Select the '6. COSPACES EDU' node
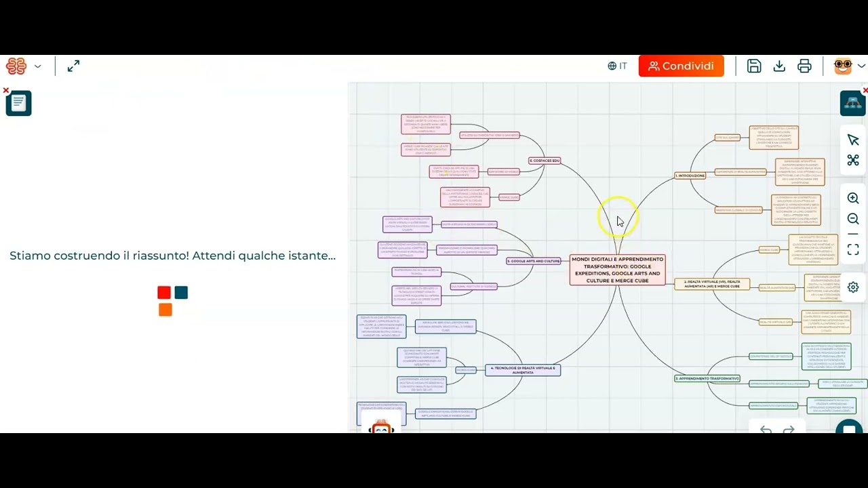The width and height of the screenshot is (868, 488). (x=545, y=161)
